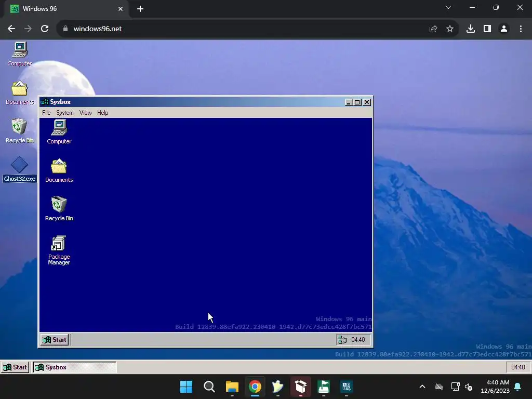The width and height of the screenshot is (532, 399).
Task: Click Start button inside Sysbox window
Action: coord(55,340)
